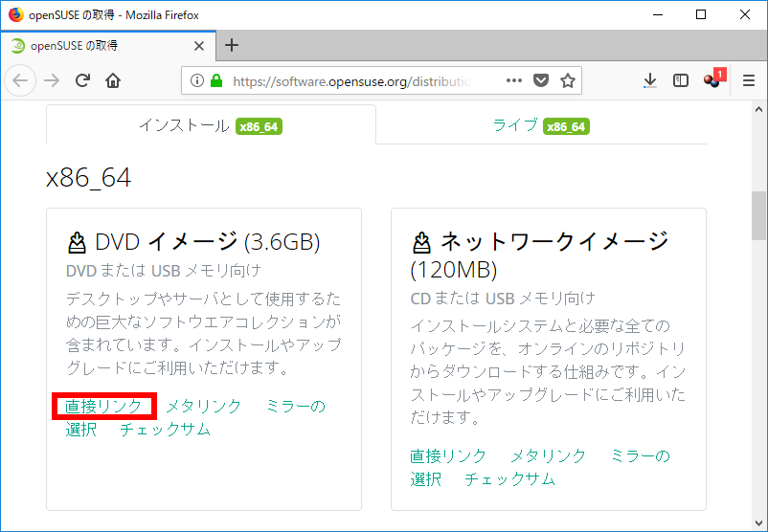Click チェックサム under ネットワークイメージ
The width and height of the screenshot is (768, 532).
pos(509,479)
